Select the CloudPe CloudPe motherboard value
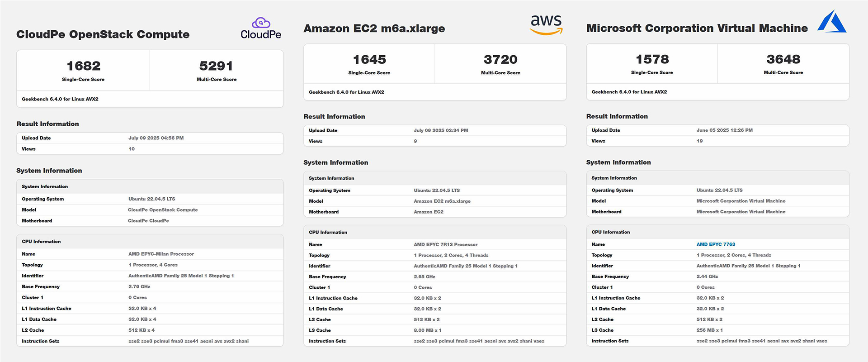Screen dimensions: 868x362 148,221
